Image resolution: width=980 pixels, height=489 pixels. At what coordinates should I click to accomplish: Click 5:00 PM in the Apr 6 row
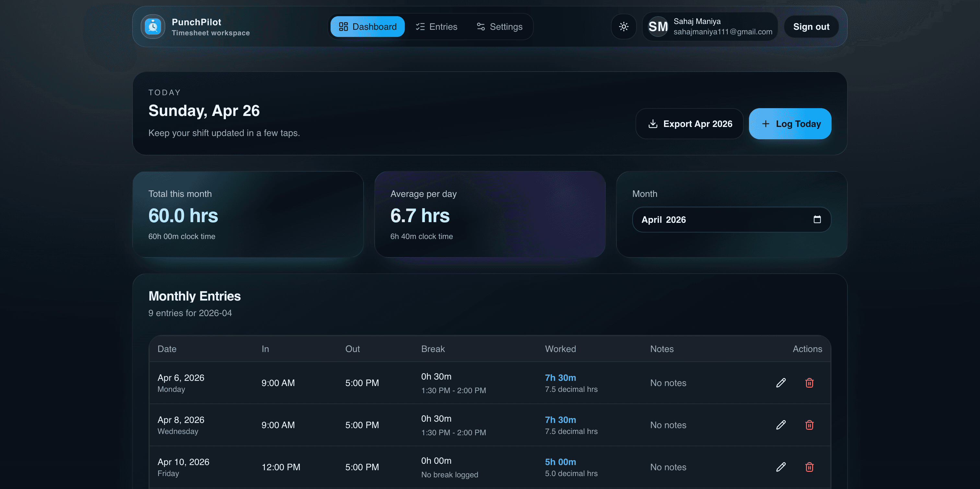(x=362, y=383)
